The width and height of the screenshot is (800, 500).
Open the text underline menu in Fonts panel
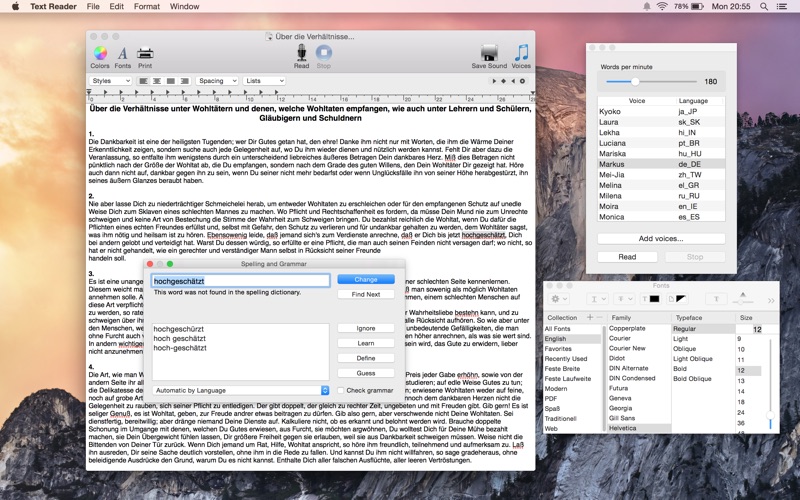click(597, 299)
